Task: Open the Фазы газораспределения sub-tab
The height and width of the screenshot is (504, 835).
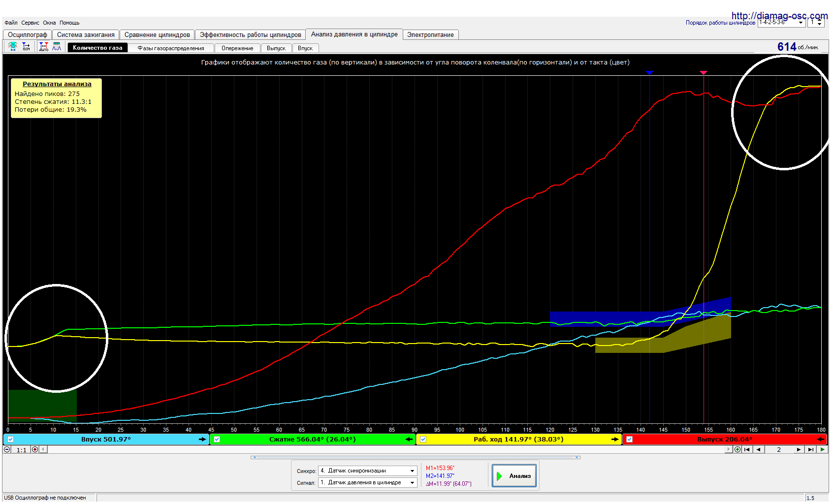Action: click(x=171, y=48)
